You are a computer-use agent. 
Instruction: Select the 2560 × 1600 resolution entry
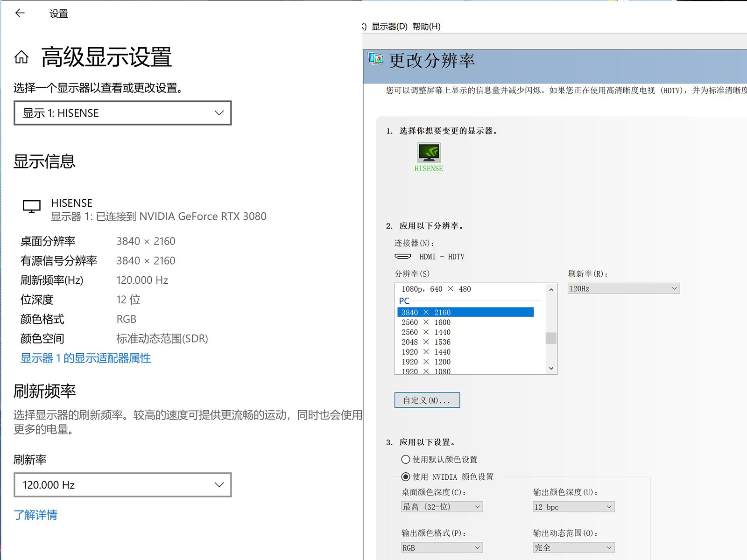pyautogui.click(x=425, y=322)
